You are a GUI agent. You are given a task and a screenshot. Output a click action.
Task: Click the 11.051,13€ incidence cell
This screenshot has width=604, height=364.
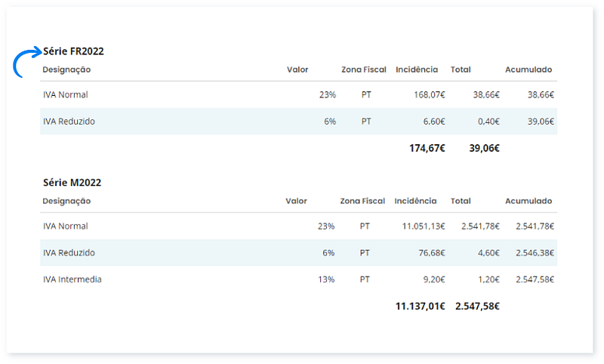point(423,226)
